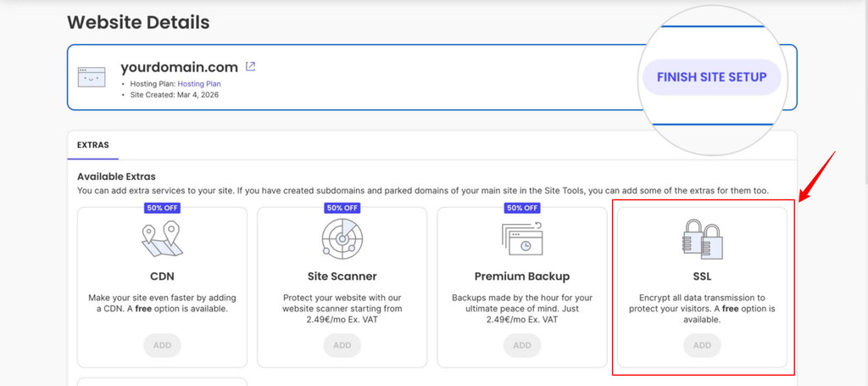
Task: Click the Website Details heading
Action: [138, 23]
